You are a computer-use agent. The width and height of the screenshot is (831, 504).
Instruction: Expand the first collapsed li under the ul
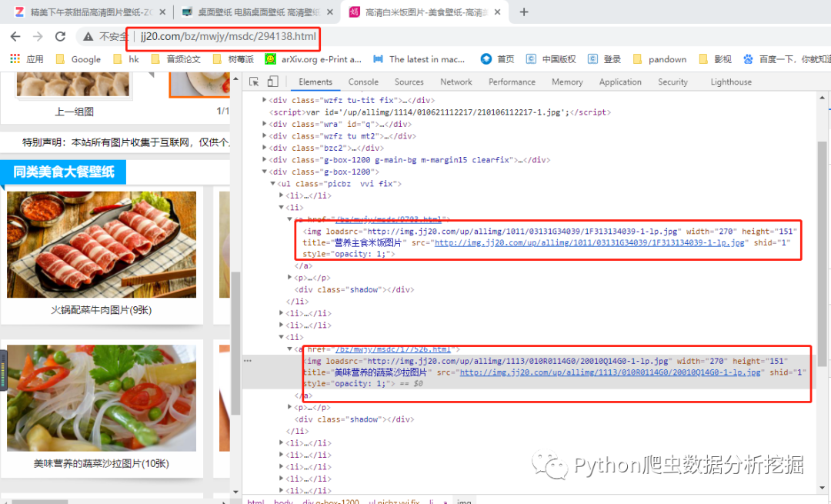click(281, 195)
